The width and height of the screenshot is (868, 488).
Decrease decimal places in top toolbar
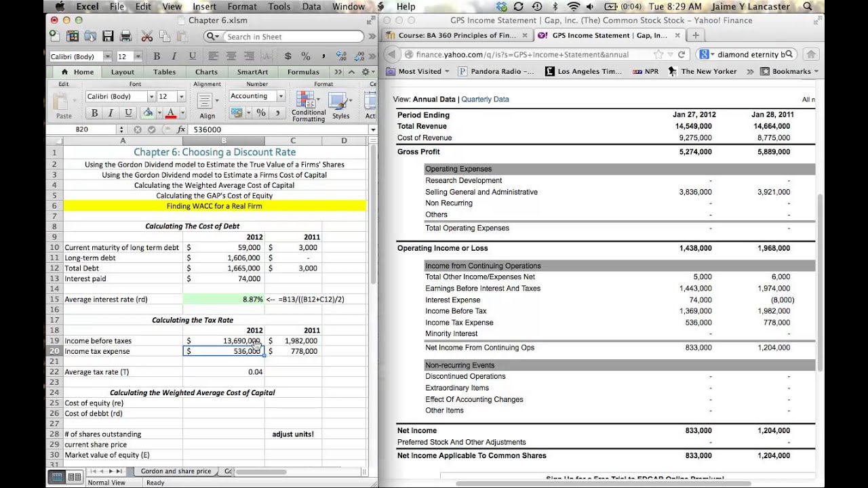coord(359,56)
